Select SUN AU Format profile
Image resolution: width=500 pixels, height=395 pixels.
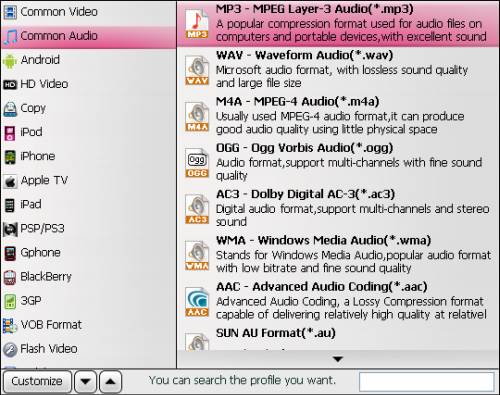[x=338, y=338]
